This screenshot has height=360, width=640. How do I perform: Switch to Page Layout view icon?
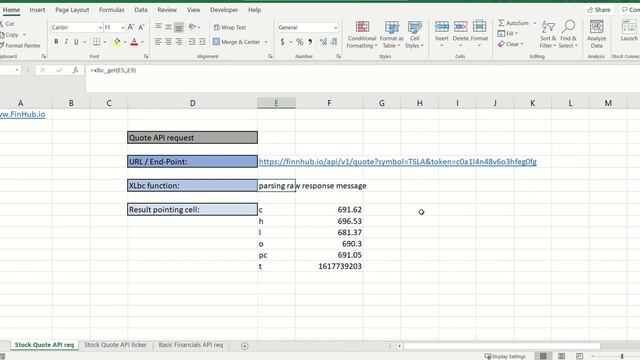(x=561, y=356)
